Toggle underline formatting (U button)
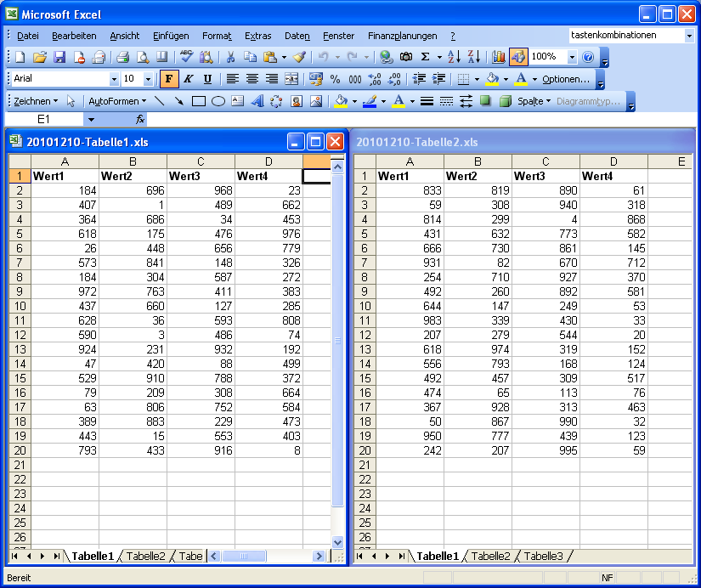This screenshot has width=701, height=588. [x=207, y=79]
